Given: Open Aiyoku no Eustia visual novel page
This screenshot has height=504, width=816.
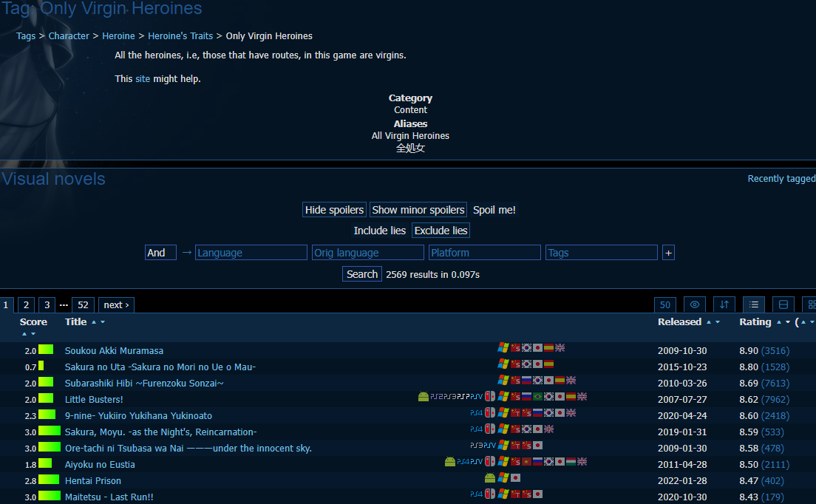Looking at the screenshot, I should [x=99, y=465].
